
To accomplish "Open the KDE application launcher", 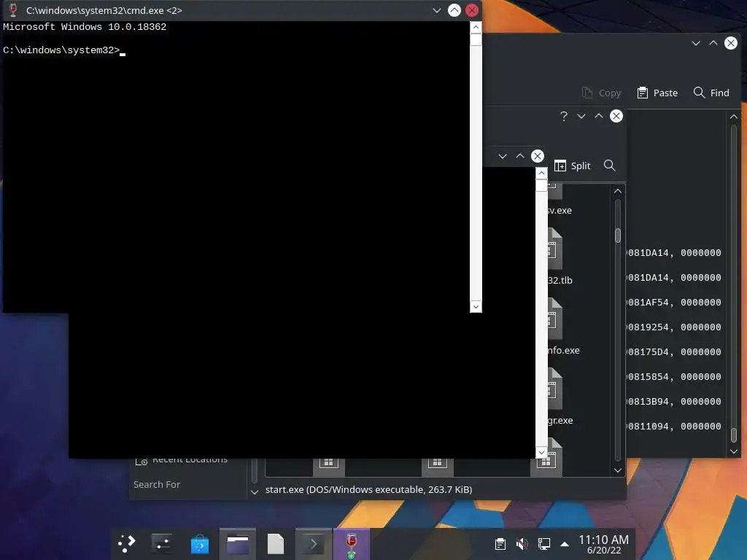I will point(127,543).
